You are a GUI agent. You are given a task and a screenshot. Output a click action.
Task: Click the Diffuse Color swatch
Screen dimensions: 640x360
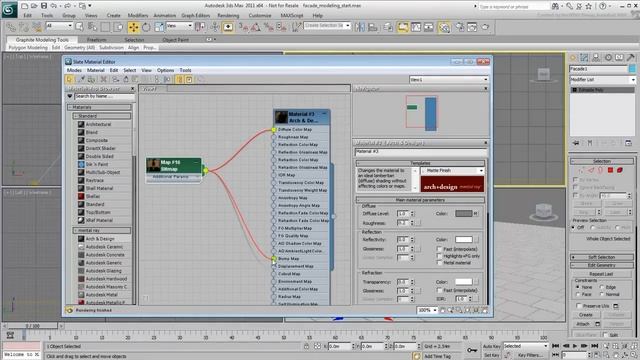tap(463, 213)
